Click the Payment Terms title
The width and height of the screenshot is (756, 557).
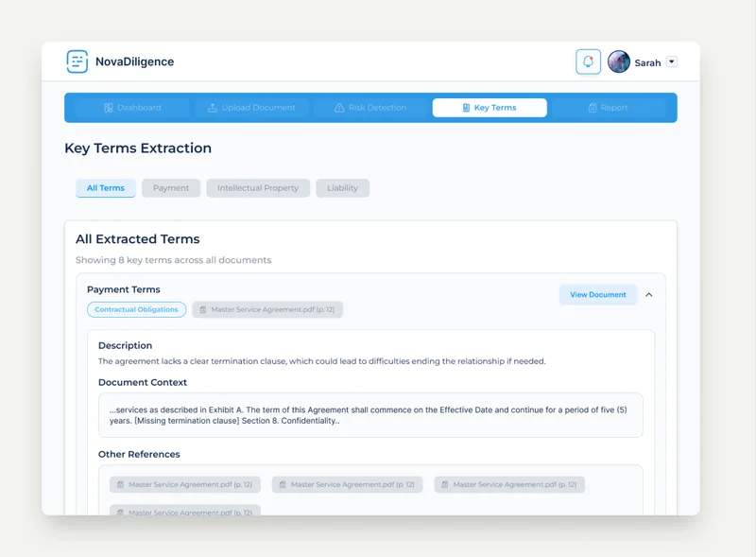pos(124,289)
